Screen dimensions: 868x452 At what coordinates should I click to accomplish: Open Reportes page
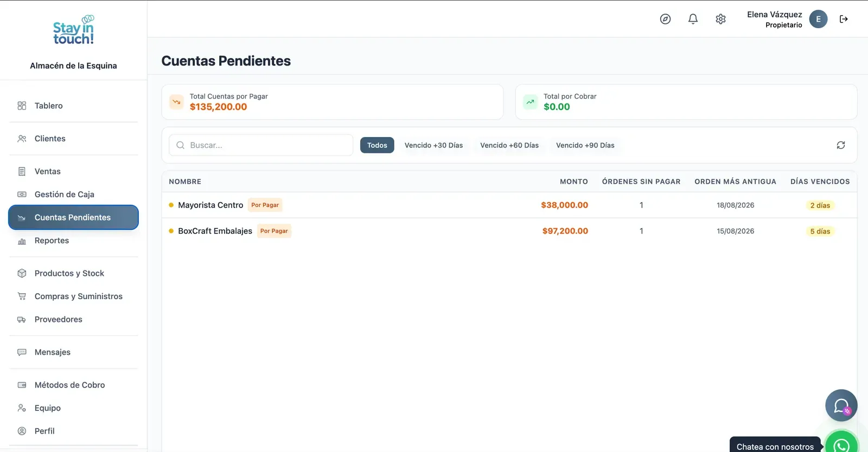point(73,241)
